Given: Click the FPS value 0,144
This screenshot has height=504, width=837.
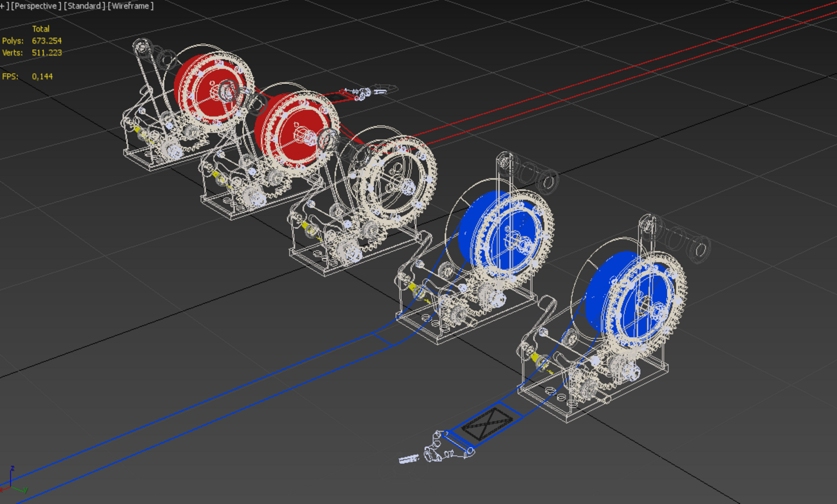Looking at the screenshot, I should [42, 76].
